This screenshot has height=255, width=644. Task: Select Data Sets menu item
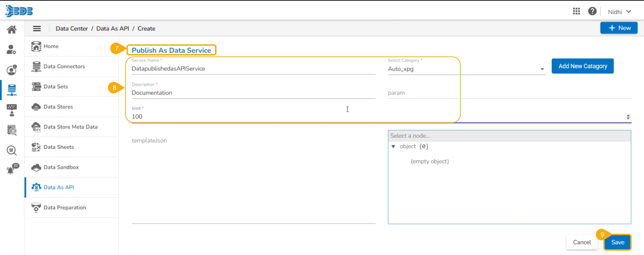click(56, 87)
